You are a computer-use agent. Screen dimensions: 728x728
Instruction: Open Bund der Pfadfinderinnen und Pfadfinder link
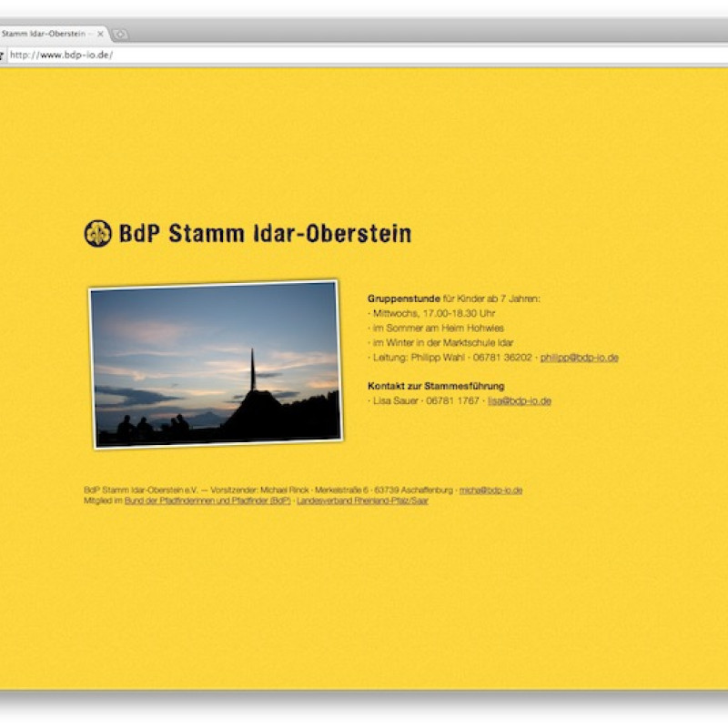click(x=207, y=500)
